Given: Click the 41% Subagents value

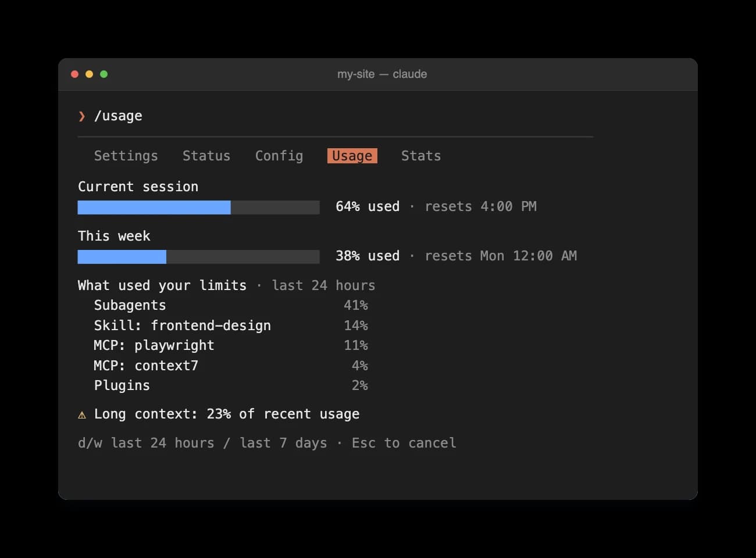Looking at the screenshot, I should [x=356, y=305].
